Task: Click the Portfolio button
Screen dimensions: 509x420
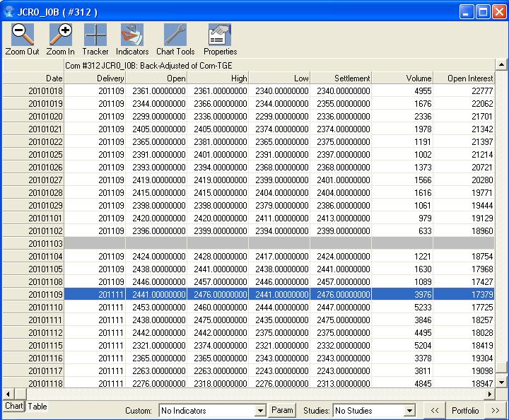Action: coord(465,411)
